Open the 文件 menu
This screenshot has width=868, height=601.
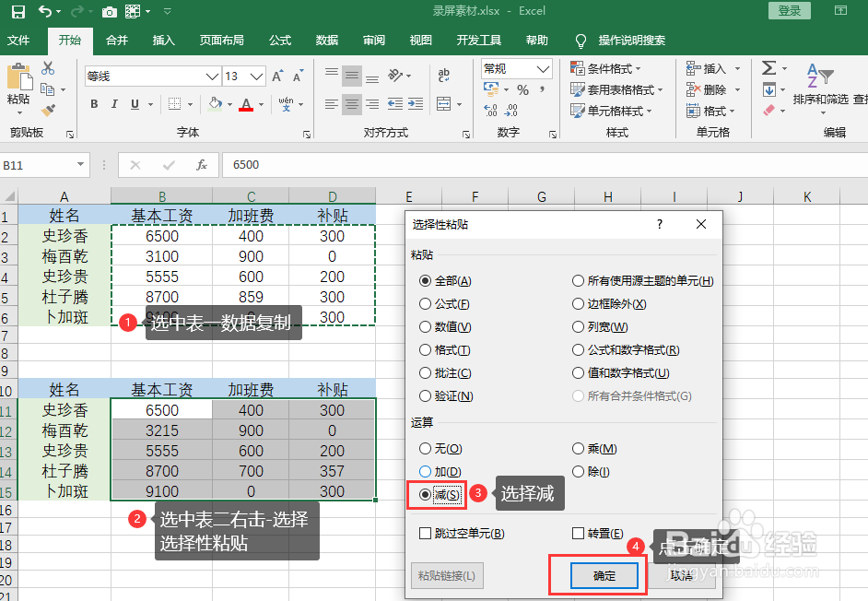pyautogui.click(x=18, y=40)
